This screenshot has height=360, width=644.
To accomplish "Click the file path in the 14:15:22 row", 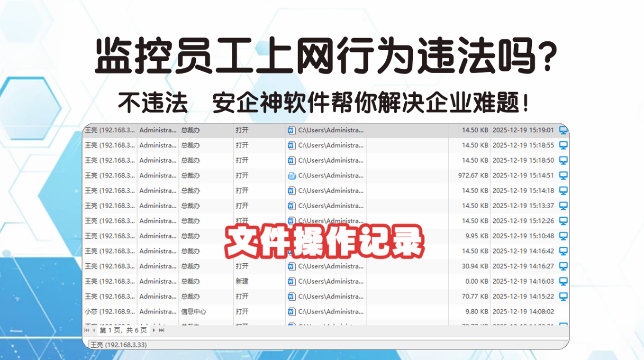I will (331, 296).
